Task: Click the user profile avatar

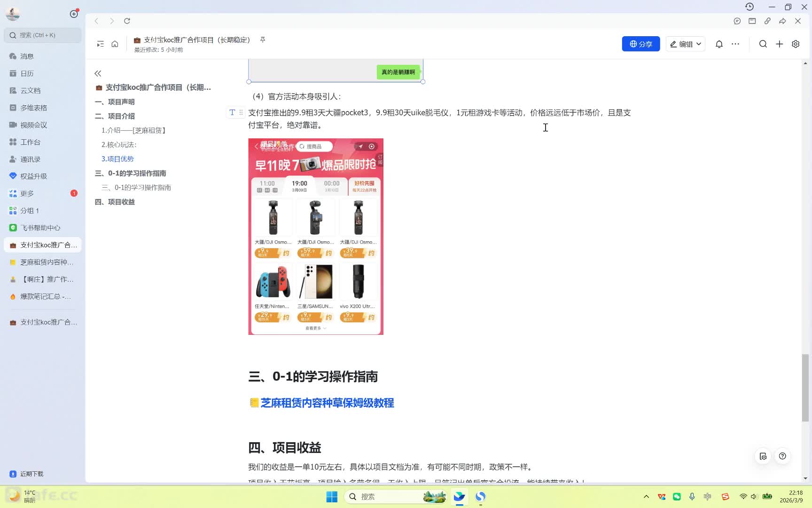Action: tap(13, 14)
